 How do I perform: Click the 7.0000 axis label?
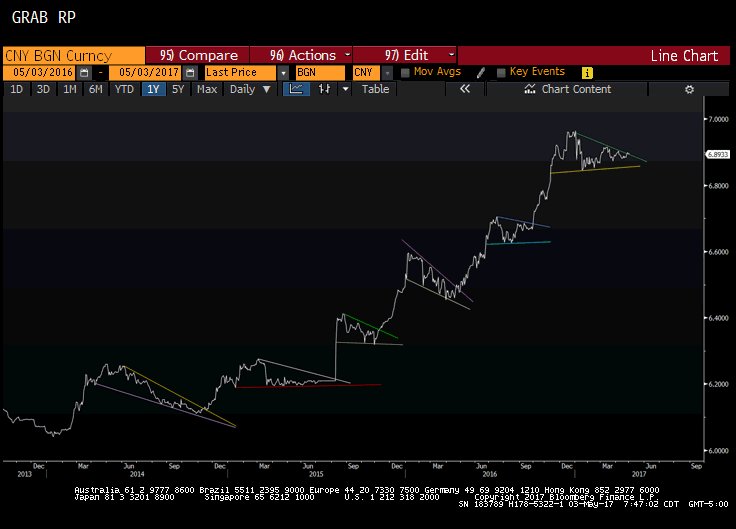click(718, 119)
